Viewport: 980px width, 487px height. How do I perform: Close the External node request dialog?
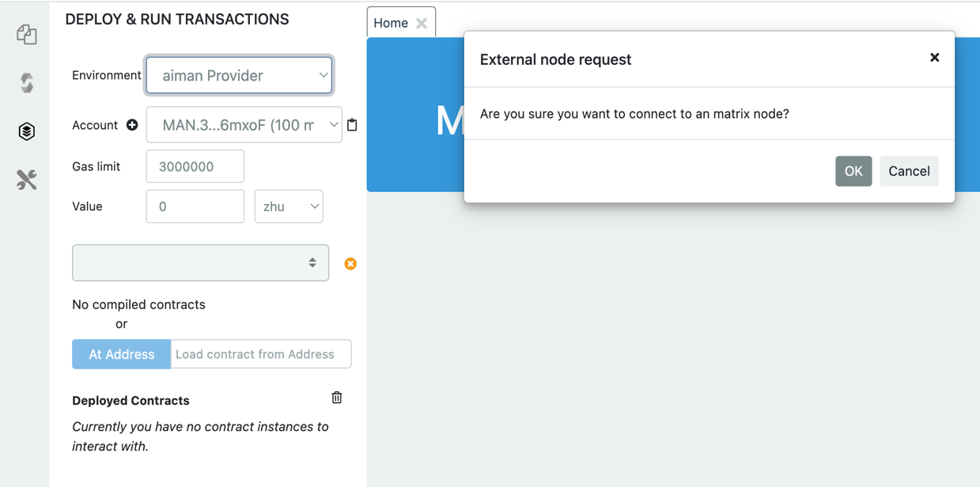[934, 58]
